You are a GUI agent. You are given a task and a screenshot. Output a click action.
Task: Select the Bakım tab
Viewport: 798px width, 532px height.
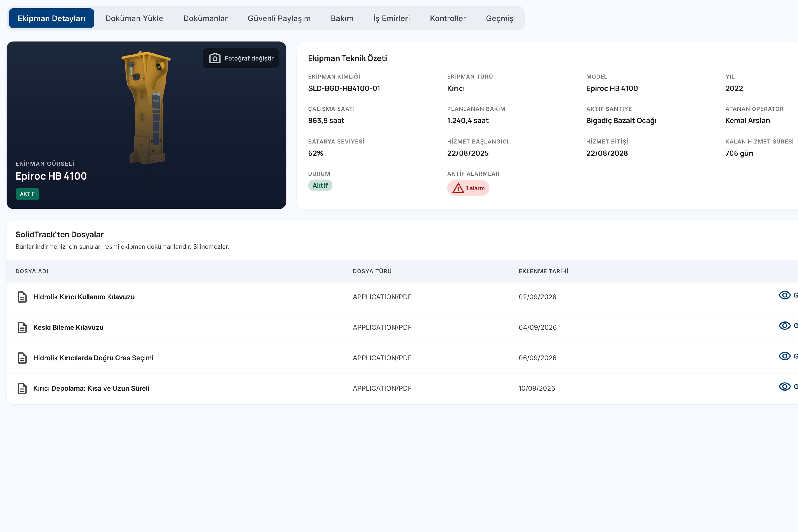click(x=342, y=18)
